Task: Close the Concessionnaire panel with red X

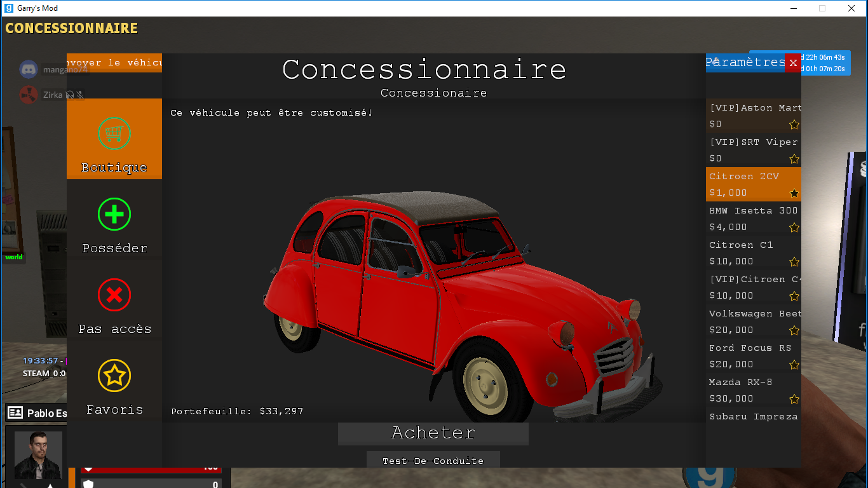Action: pyautogui.click(x=793, y=62)
